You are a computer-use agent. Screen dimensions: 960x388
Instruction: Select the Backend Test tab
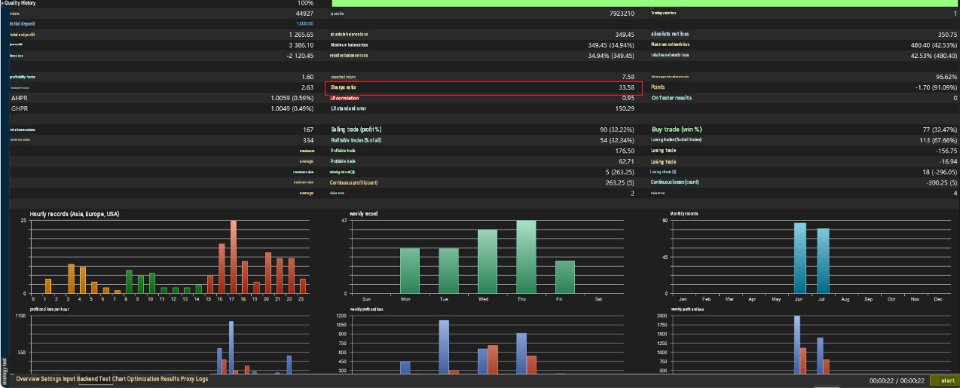[95, 379]
